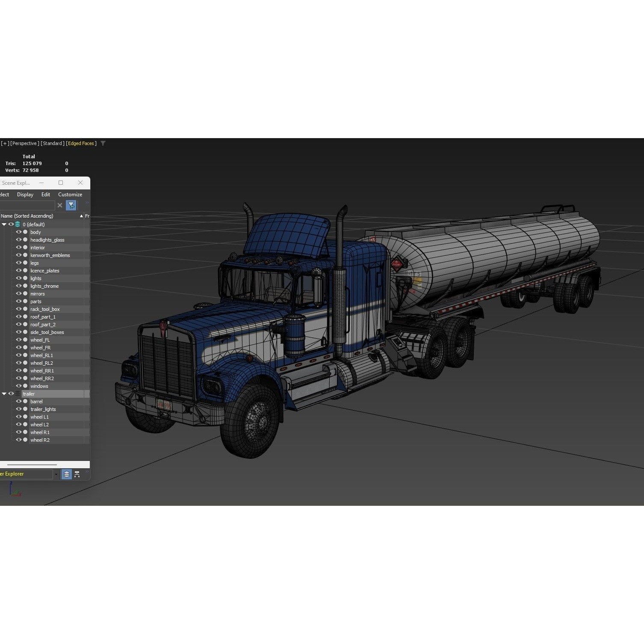Open the Layer Explorer dropdown
The width and height of the screenshot is (644, 644).
tap(56, 474)
